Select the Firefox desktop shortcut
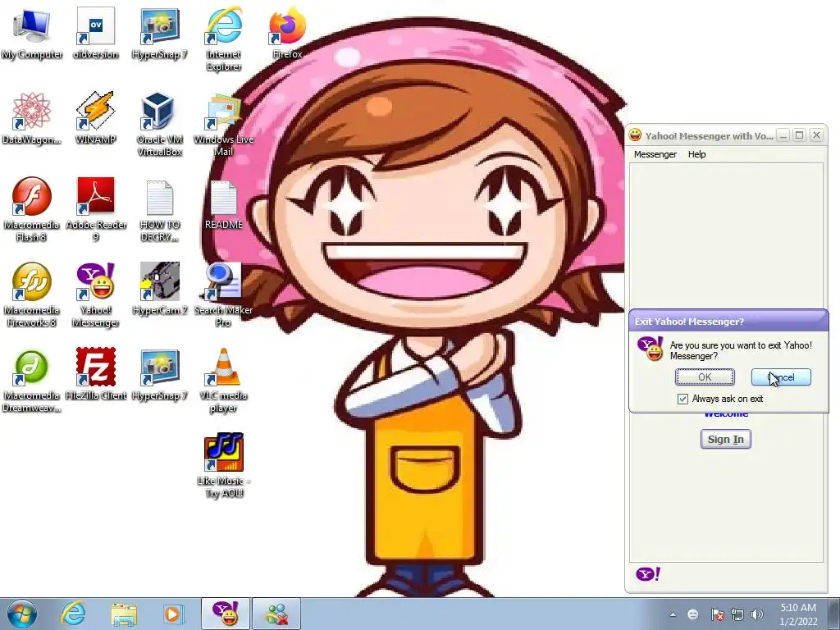The height and width of the screenshot is (630, 840). coord(288,33)
